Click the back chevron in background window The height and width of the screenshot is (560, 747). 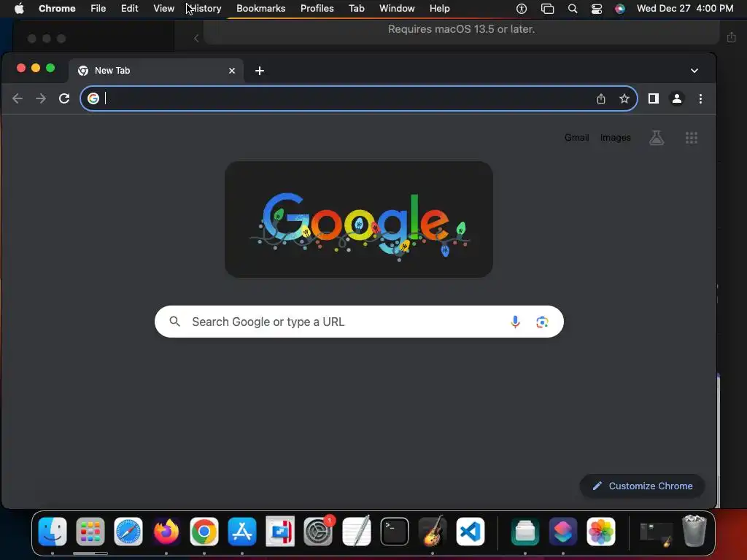pyautogui.click(x=196, y=38)
